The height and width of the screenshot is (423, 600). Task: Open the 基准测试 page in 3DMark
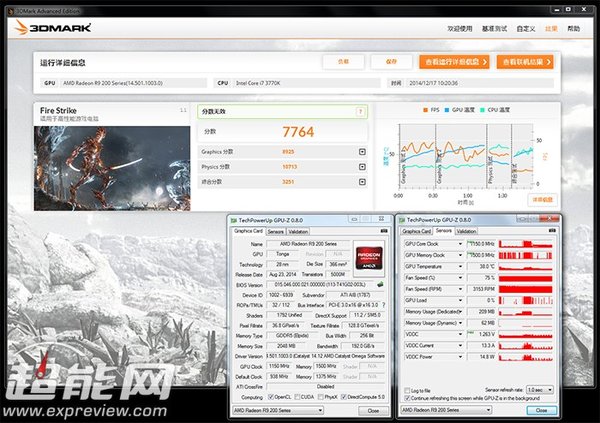(x=494, y=29)
